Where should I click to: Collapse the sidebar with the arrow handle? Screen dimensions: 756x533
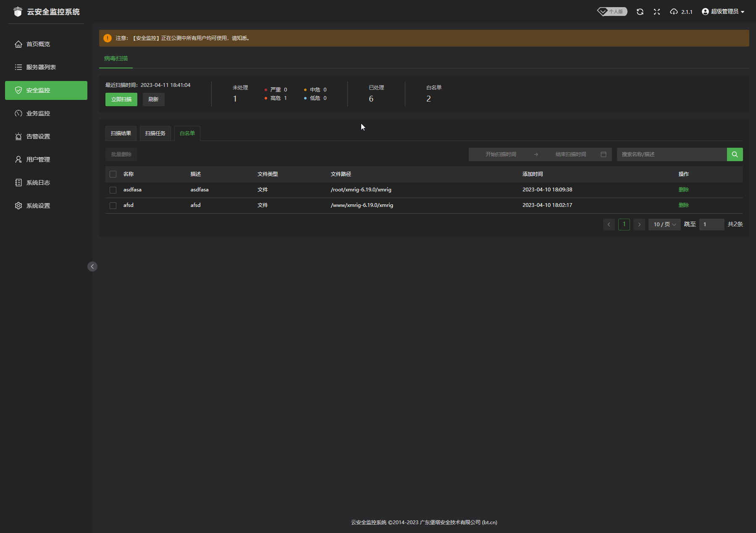coord(92,266)
